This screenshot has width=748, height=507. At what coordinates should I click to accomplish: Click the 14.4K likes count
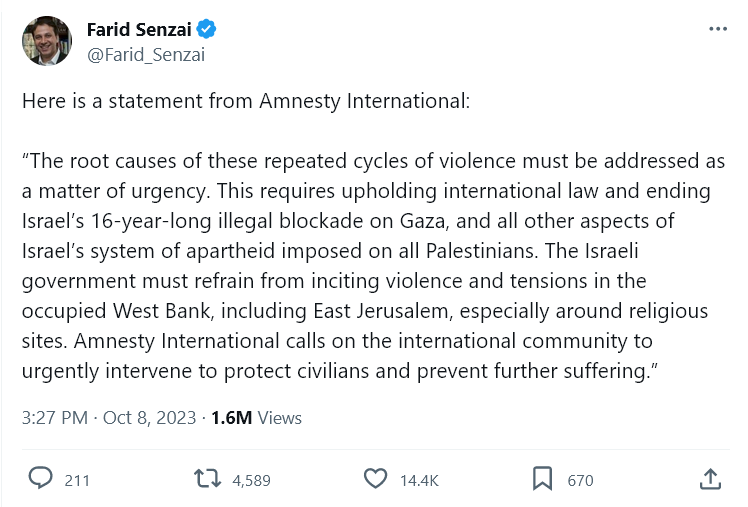pos(419,480)
